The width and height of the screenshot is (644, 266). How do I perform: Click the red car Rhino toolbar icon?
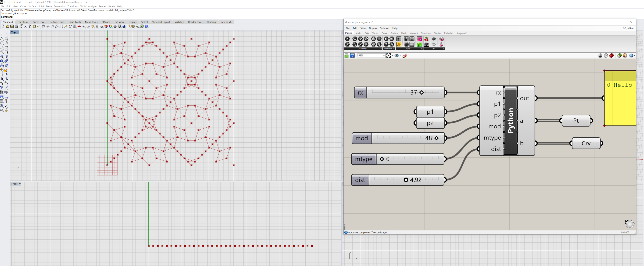pos(79,27)
